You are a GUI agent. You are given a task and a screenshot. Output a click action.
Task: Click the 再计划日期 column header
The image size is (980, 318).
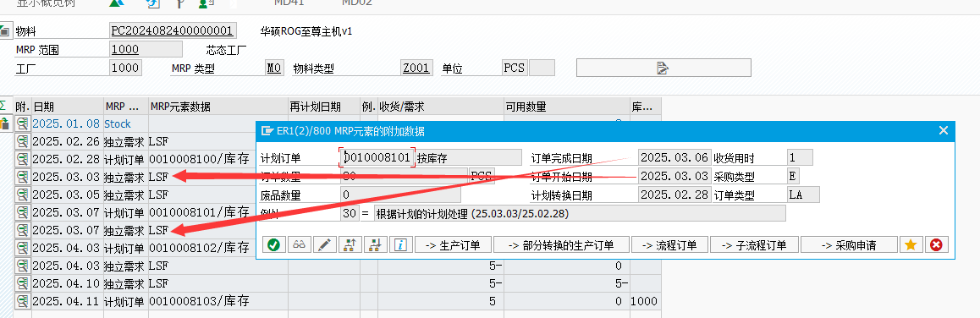coord(324,107)
